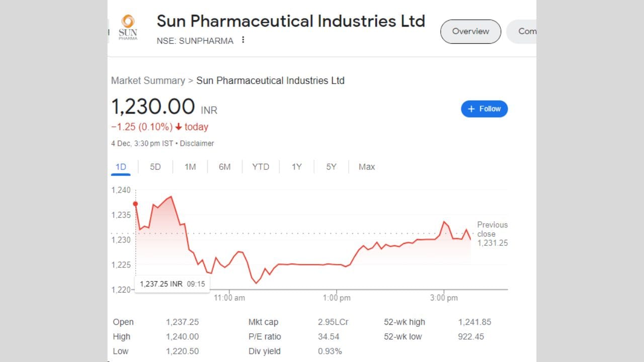This screenshot has height=362, width=644.
Task: Select the red data point marker on chart
Action: [135, 204]
